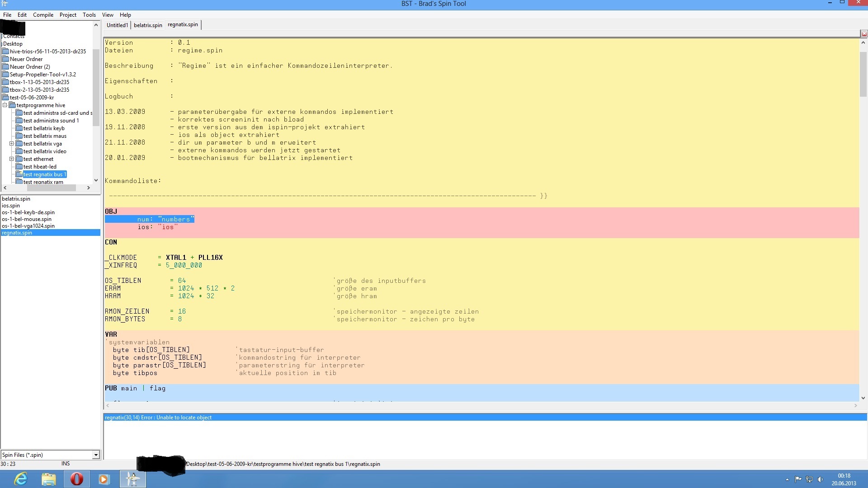Launch Opera browser from the taskbar
The image size is (868, 488).
click(77, 479)
